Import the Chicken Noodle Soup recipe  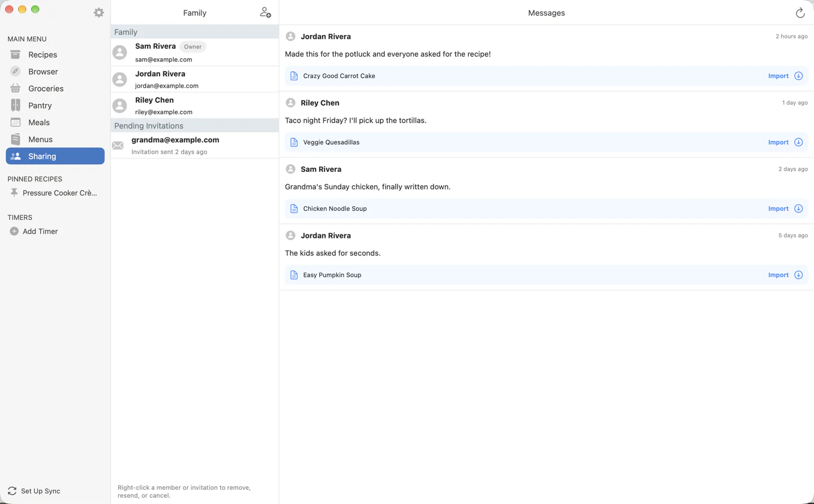point(778,208)
